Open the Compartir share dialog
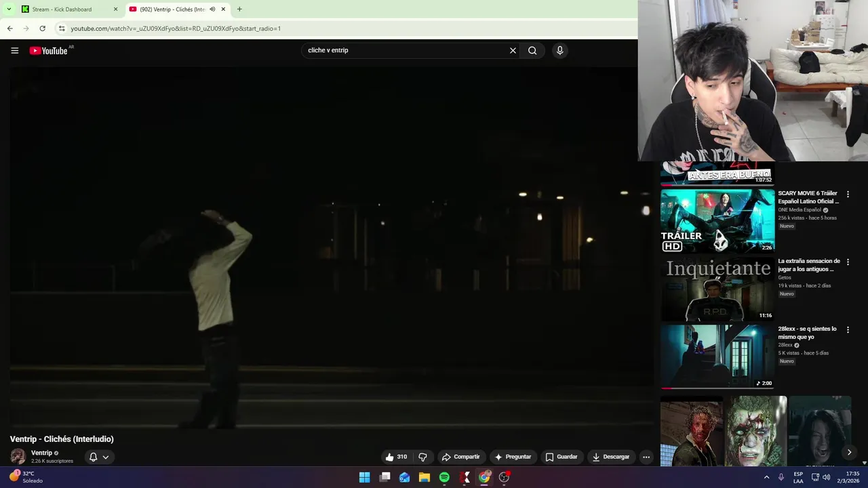 pos(460,457)
